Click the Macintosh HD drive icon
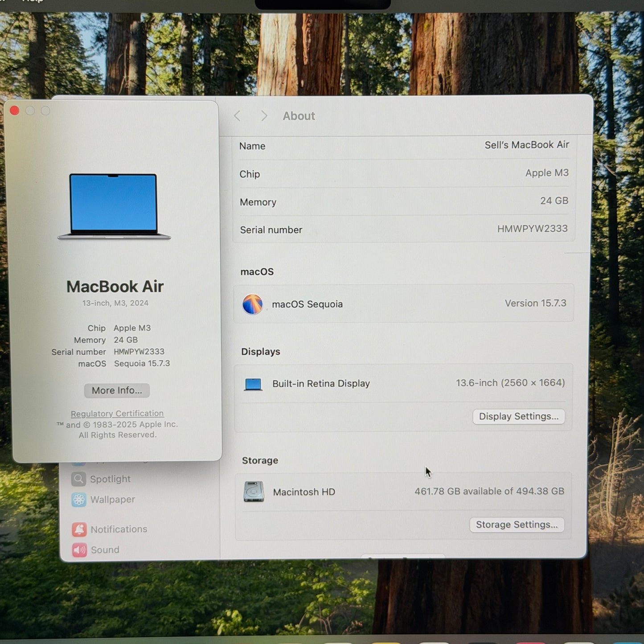Viewport: 644px width, 644px height. [254, 492]
